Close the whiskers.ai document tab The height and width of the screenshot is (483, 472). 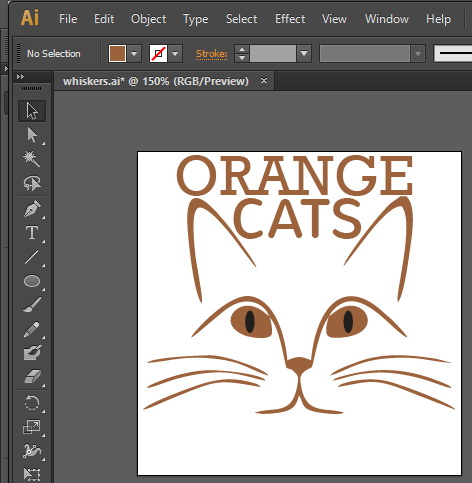[x=264, y=81]
